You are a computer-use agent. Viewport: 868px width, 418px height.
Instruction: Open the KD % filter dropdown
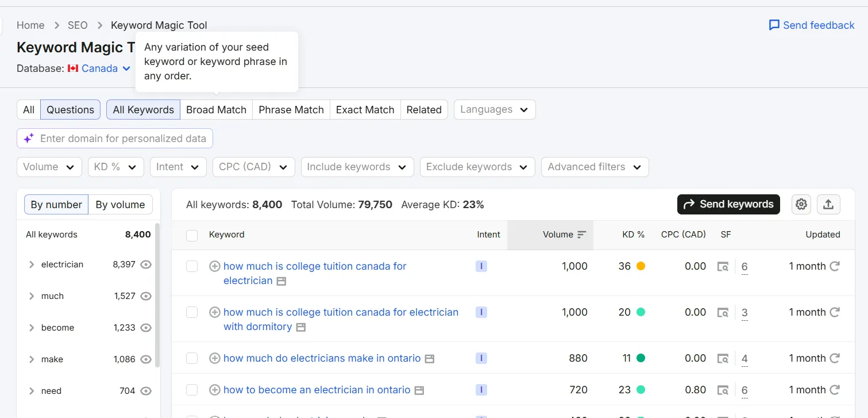pos(115,167)
